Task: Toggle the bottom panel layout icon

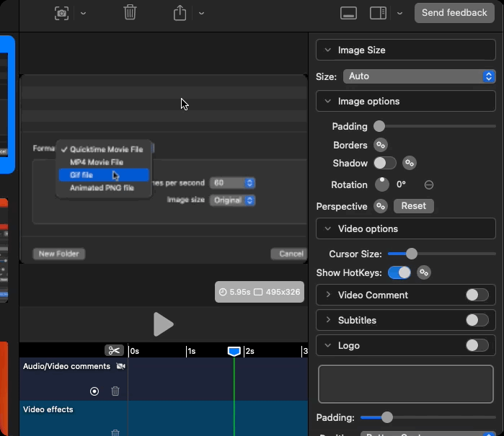Action: [x=349, y=13]
